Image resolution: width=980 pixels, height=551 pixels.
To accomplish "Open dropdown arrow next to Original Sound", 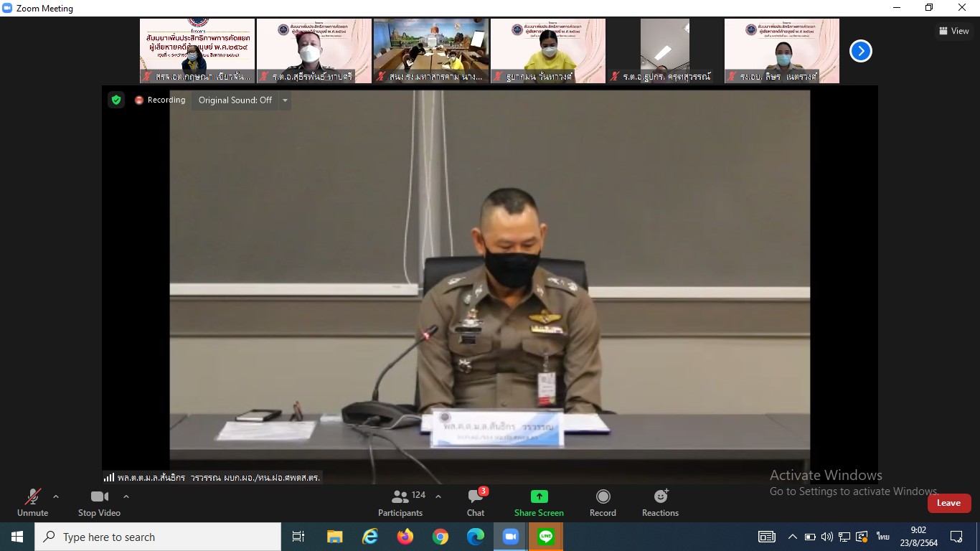I will click(285, 100).
